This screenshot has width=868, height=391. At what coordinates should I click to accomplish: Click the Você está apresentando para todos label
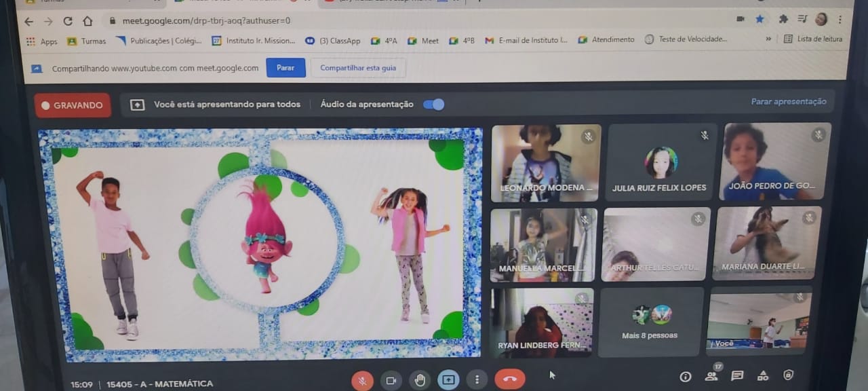click(226, 105)
